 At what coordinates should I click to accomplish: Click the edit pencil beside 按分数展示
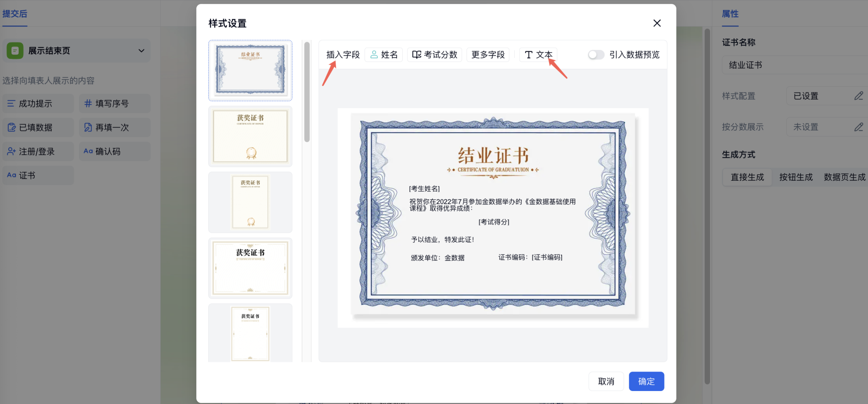click(x=858, y=127)
